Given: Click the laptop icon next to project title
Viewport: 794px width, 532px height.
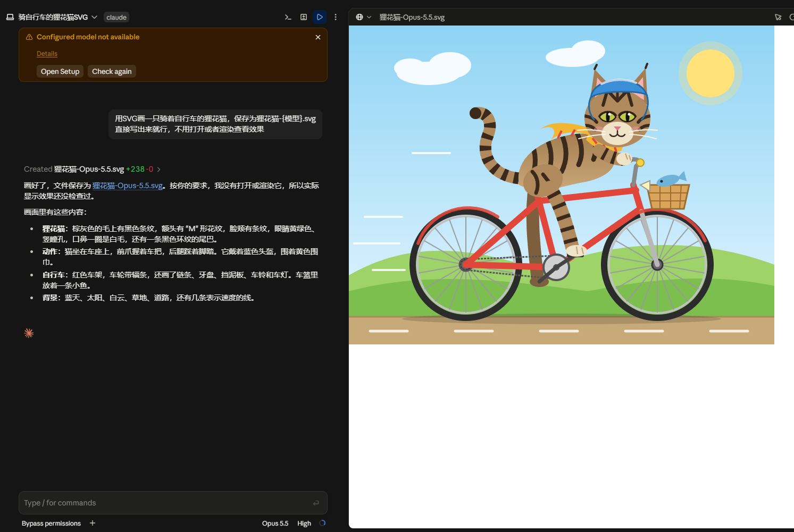Looking at the screenshot, I should click(x=10, y=17).
